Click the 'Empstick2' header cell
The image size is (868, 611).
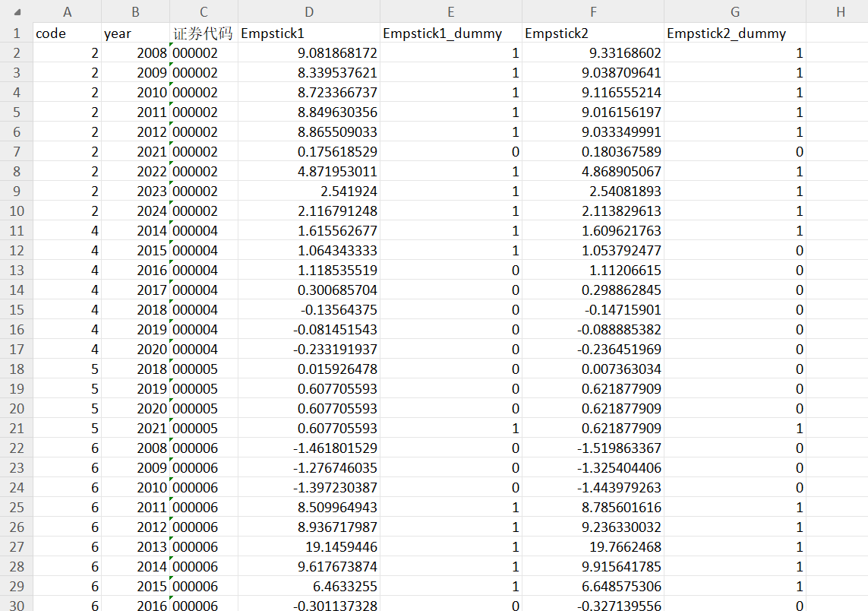(593, 33)
